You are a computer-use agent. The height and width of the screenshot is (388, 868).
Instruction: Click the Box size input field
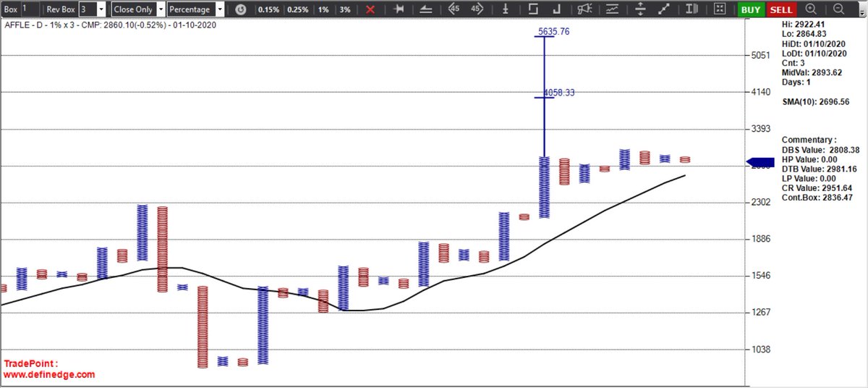[x=30, y=9]
